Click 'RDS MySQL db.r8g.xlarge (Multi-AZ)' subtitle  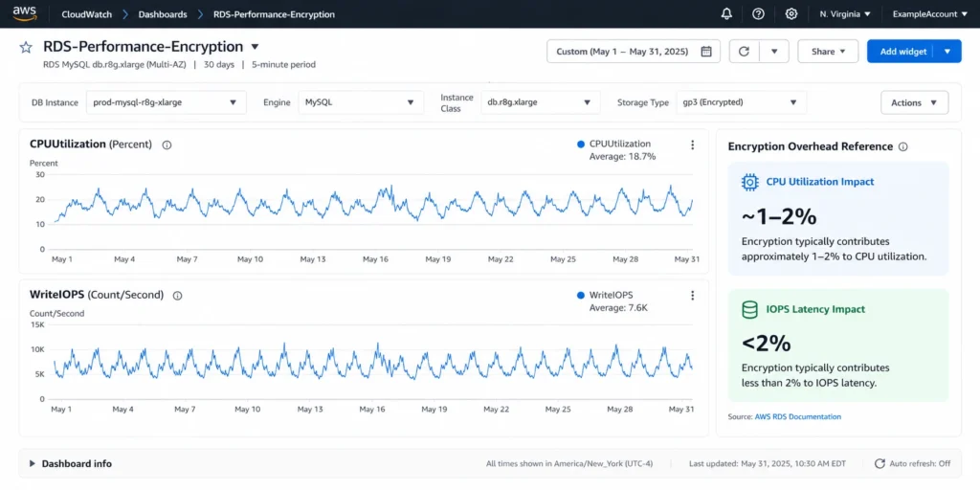pos(115,64)
